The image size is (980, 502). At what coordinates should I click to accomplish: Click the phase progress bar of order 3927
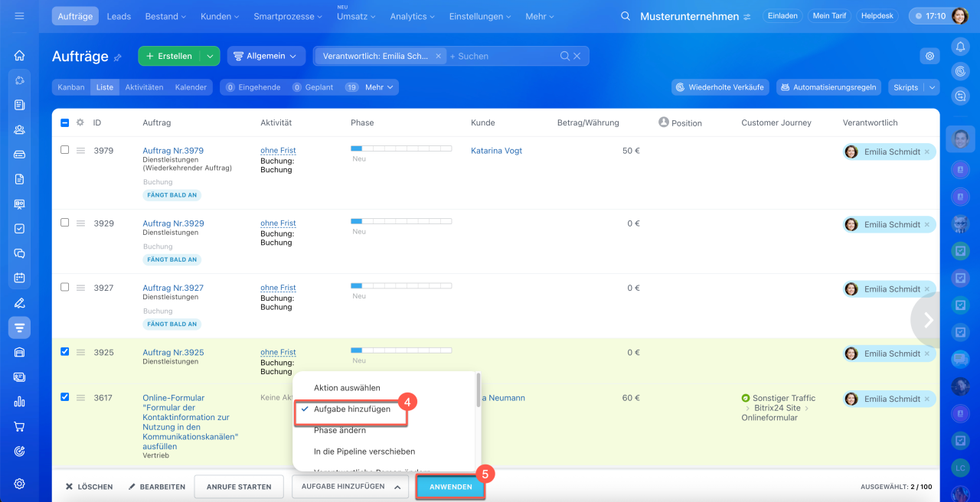coord(400,286)
